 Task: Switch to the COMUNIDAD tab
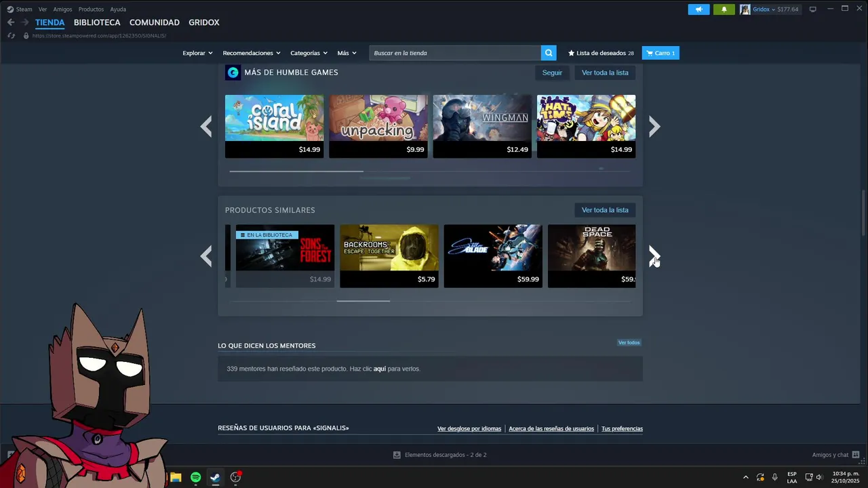tap(155, 22)
